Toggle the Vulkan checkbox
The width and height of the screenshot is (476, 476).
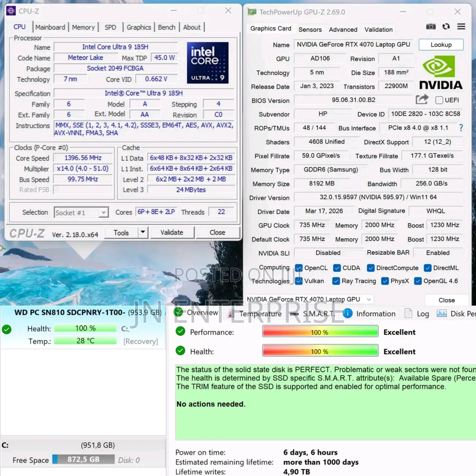299,281
